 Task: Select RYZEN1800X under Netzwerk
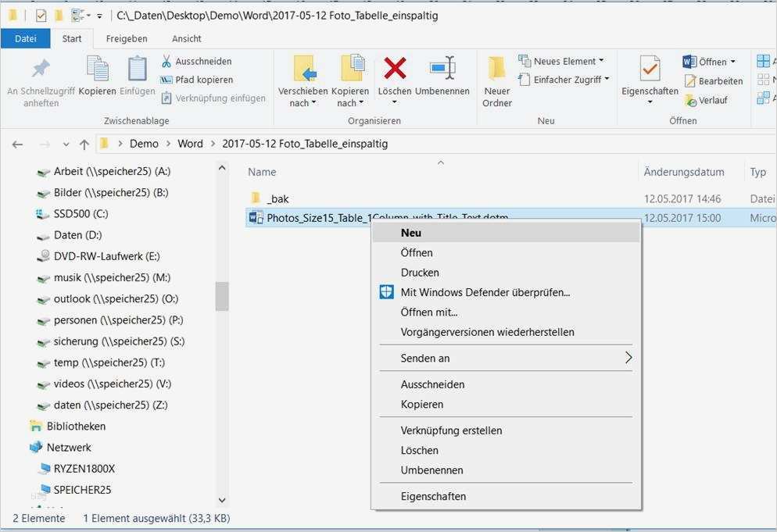[84, 469]
